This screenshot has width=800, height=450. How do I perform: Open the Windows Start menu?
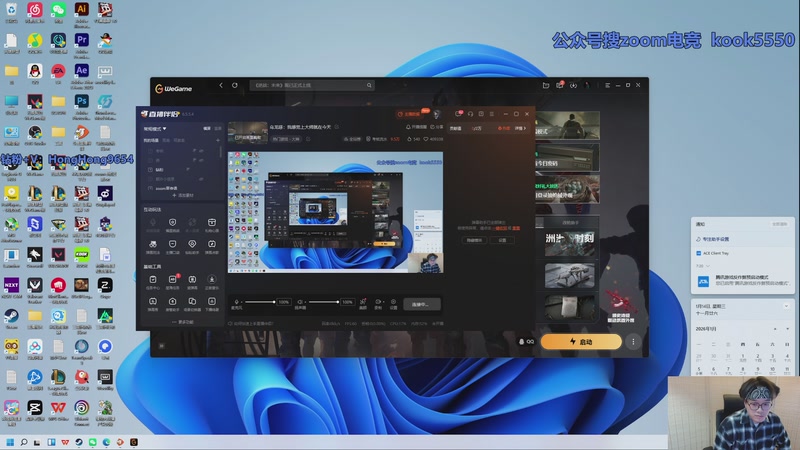[x=11, y=441]
